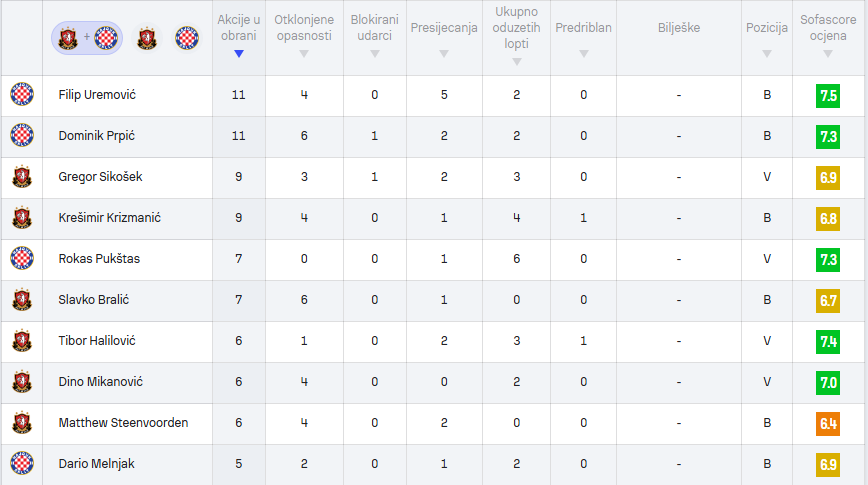Click Matthew Steenvoorden's orange 6.4 rating
Image resolution: width=868 pixels, height=485 pixels.
(x=828, y=424)
